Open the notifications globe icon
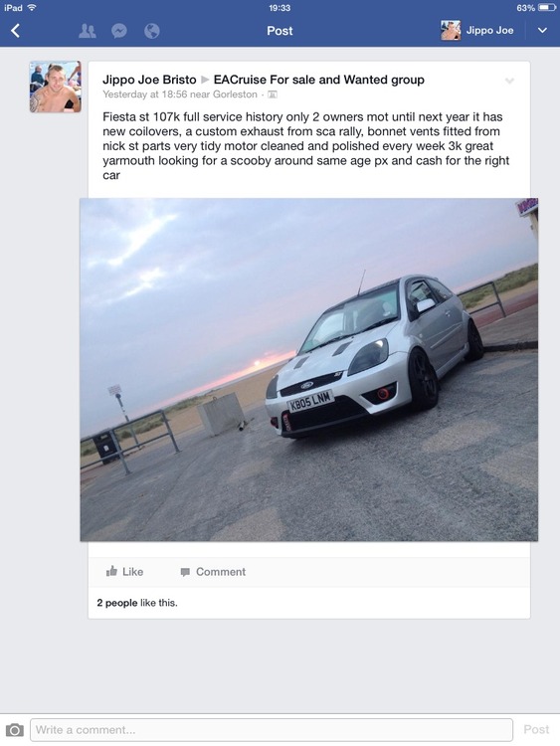This screenshot has height=746, width=560. [x=152, y=31]
